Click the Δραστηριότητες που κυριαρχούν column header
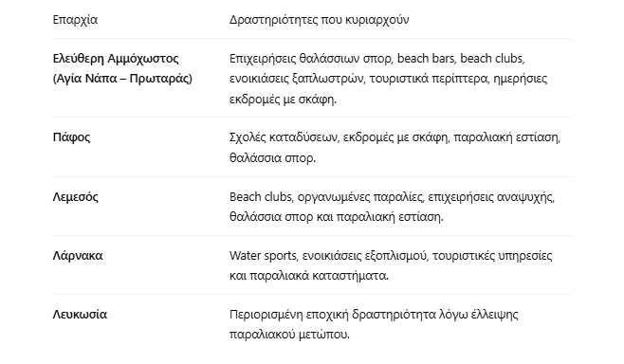This screenshot has width=624, height=364. 319,20
